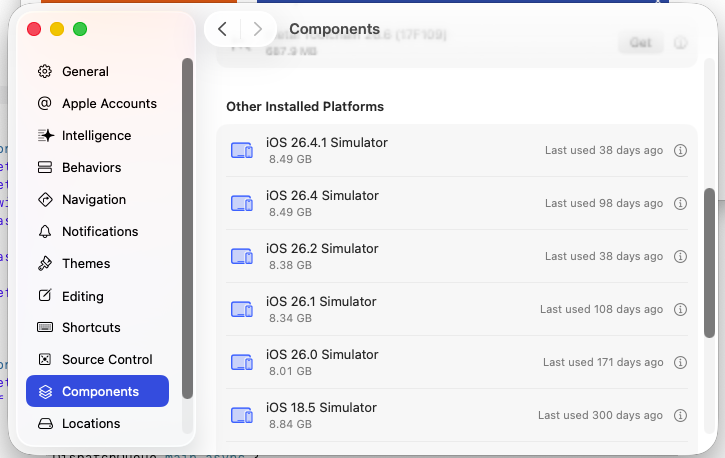Viewport: 725px width, 458px height.
Task: Switch to the Notifications pane
Action: [x=98, y=231]
